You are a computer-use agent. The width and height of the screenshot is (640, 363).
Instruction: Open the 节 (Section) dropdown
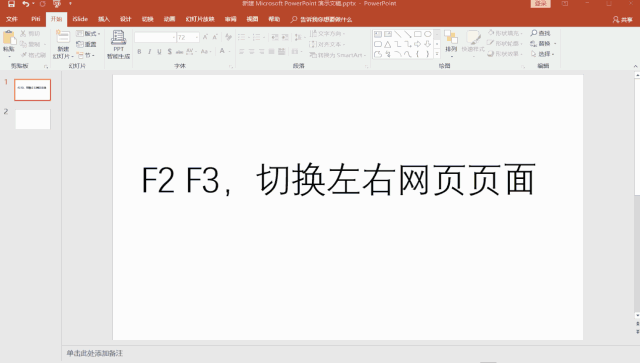86,55
